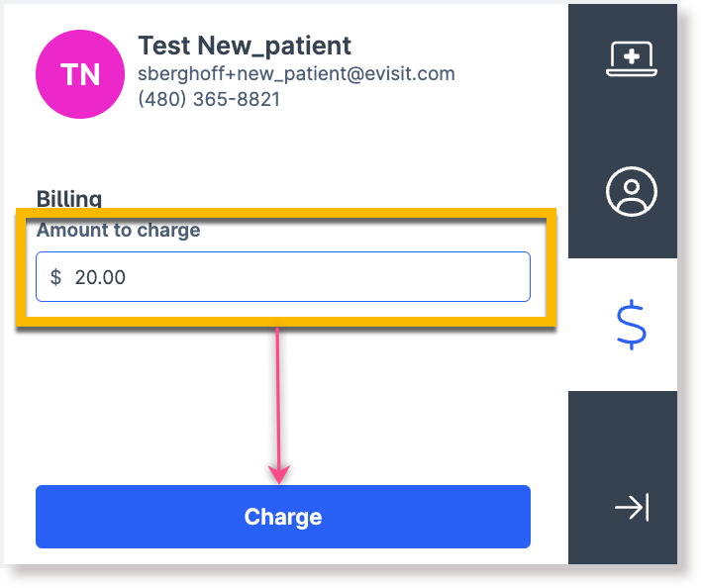Click the Billing section heading

[x=69, y=198]
